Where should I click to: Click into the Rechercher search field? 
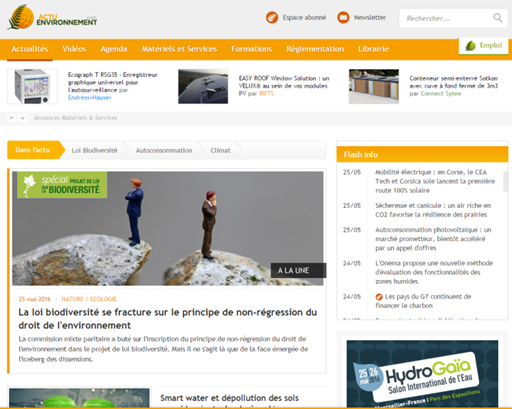[447, 18]
